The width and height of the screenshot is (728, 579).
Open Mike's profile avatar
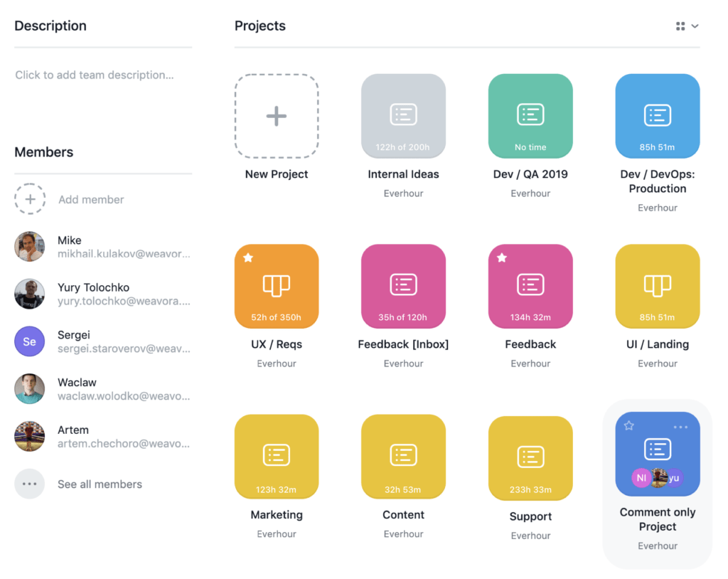click(29, 246)
